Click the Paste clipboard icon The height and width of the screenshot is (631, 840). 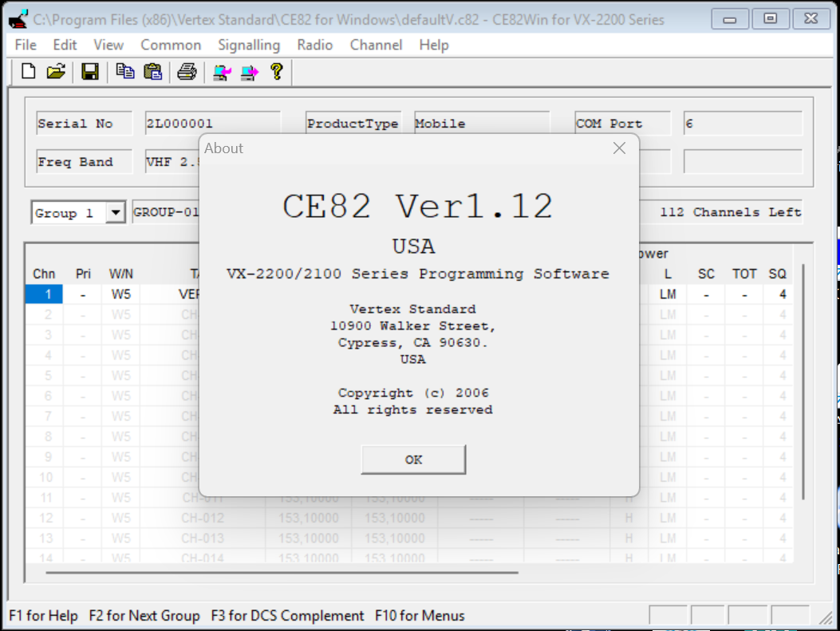pyautogui.click(x=152, y=72)
